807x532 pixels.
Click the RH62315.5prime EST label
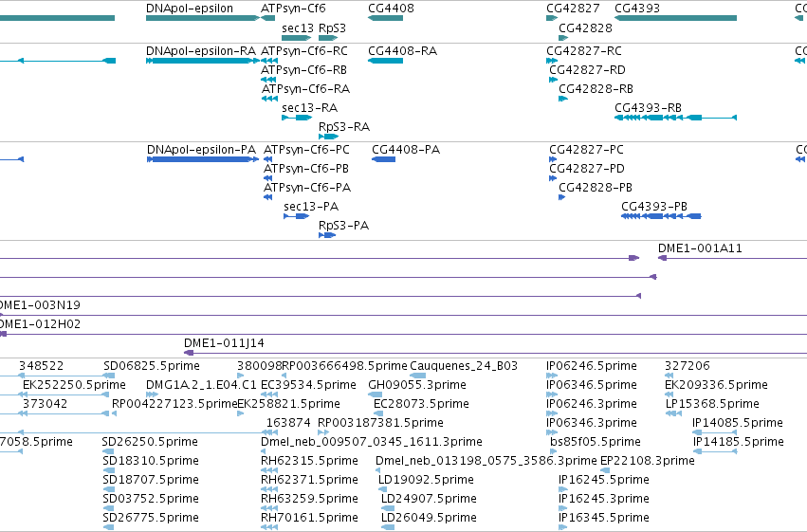click(x=309, y=462)
